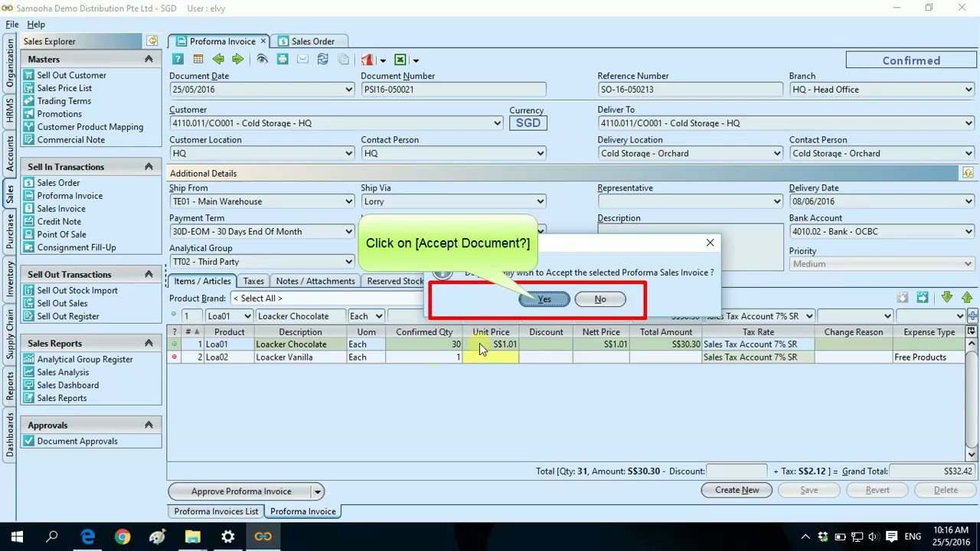Image resolution: width=980 pixels, height=551 pixels.
Task: Open the Help menu
Action: point(36,24)
